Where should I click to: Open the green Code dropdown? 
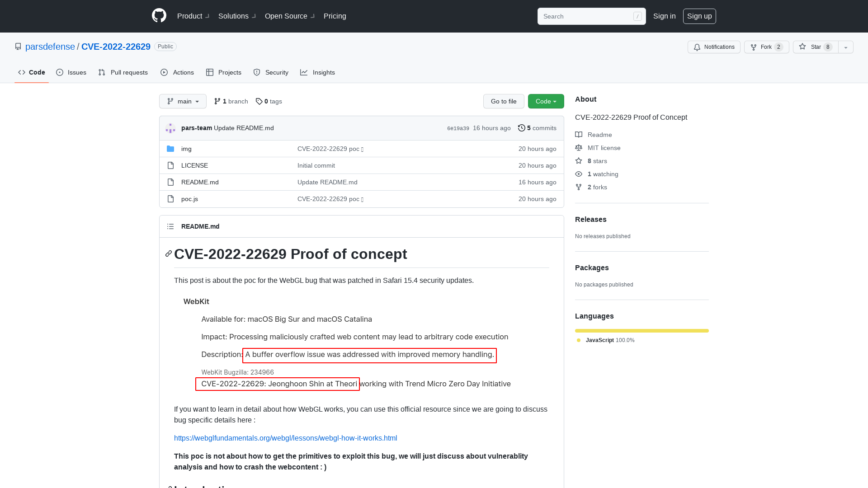546,101
